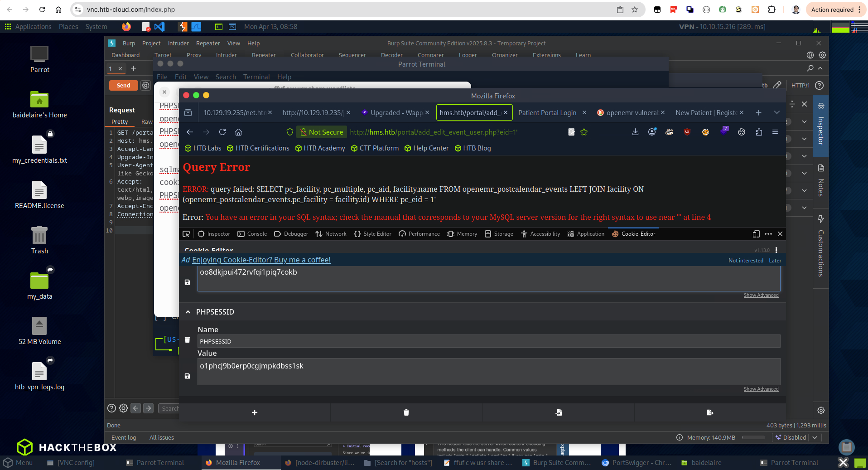Collapse Burp tab bar with up chevron
Viewport: 868px width, 470px height.
[820, 68]
